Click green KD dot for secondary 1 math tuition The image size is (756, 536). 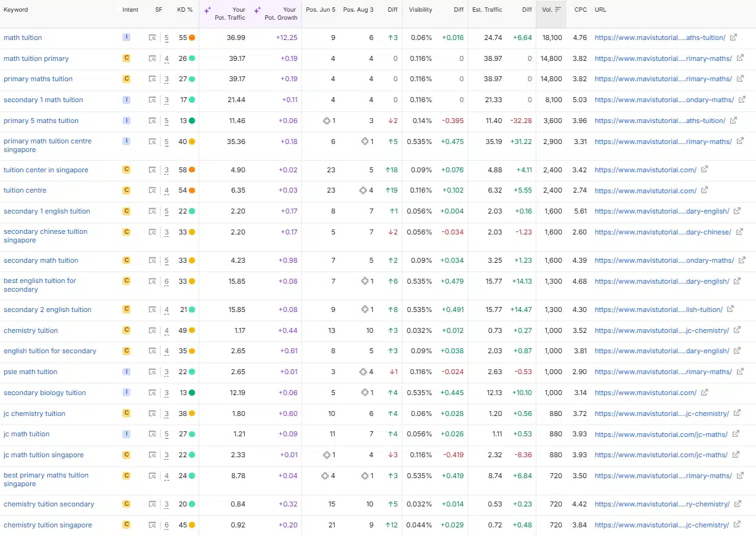192,100
